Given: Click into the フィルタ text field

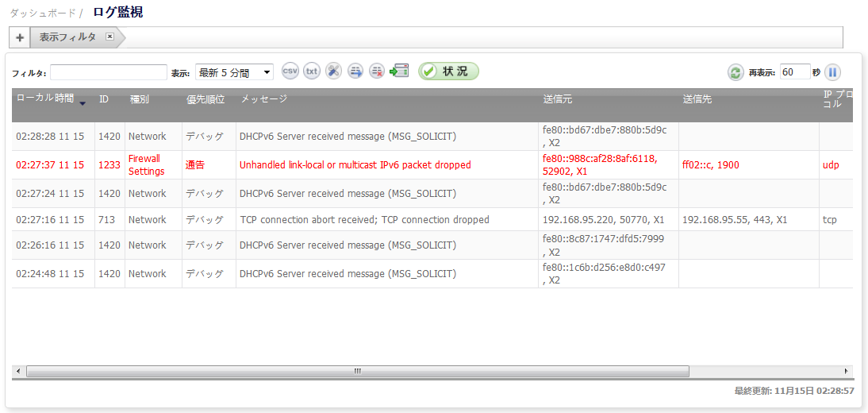Looking at the screenshot, I should pos(109,72).
